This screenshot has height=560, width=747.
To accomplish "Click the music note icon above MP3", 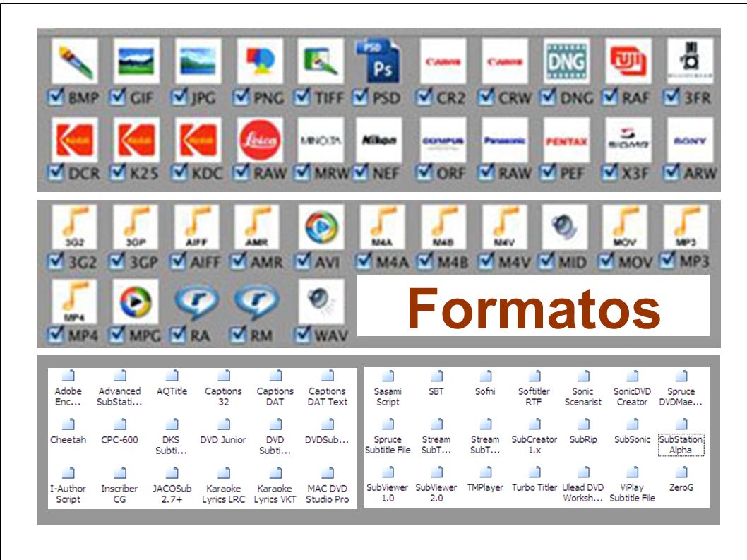I will [686, 227].
